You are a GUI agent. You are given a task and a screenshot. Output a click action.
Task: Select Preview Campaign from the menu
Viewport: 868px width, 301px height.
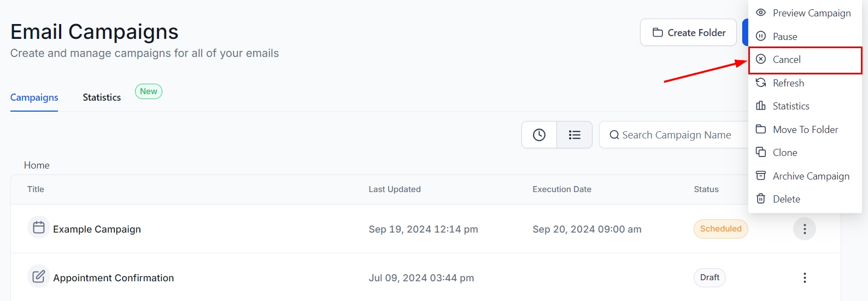pyautogui.click(x=811, y=13)
